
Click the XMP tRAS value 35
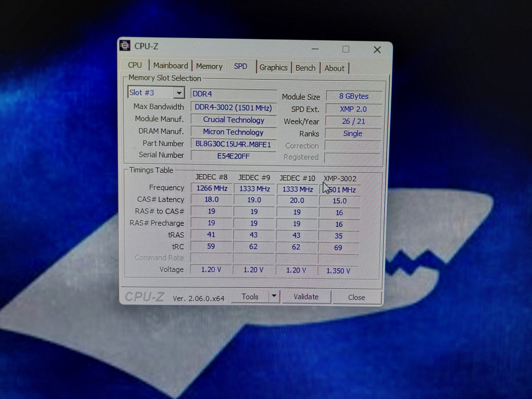pos(338,236)
